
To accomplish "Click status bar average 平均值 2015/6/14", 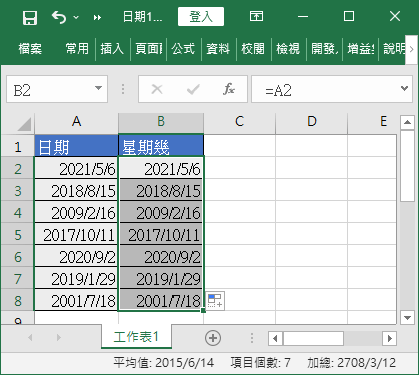I will 163,363.
